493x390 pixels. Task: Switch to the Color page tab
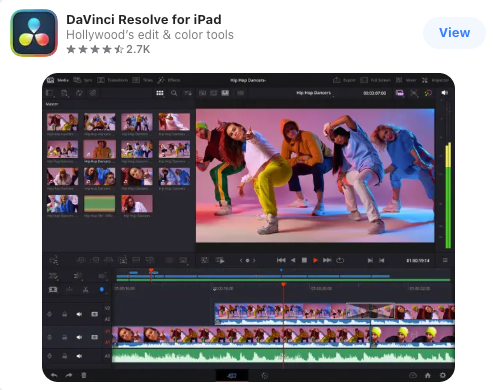(264, 376)
